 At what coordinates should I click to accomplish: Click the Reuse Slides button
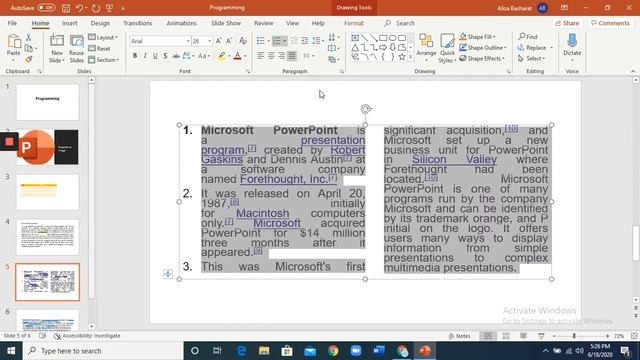pyautogui.click(x=76, y=48)
